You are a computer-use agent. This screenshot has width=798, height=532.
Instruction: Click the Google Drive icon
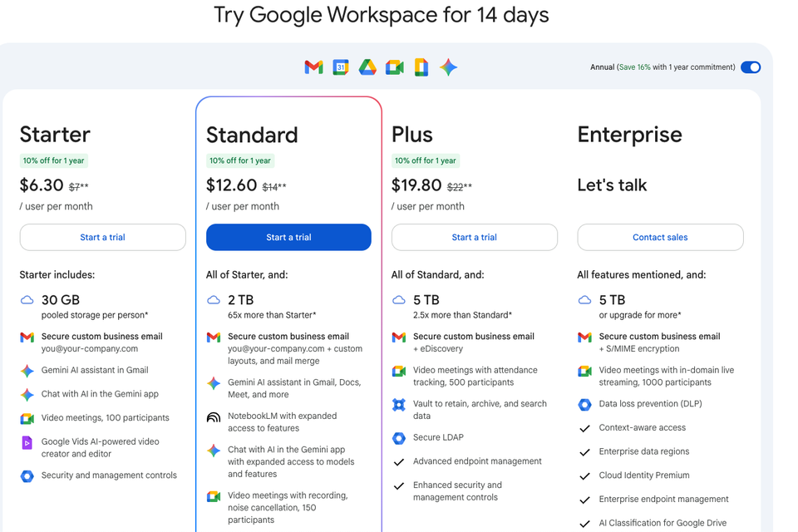[367, 67]
